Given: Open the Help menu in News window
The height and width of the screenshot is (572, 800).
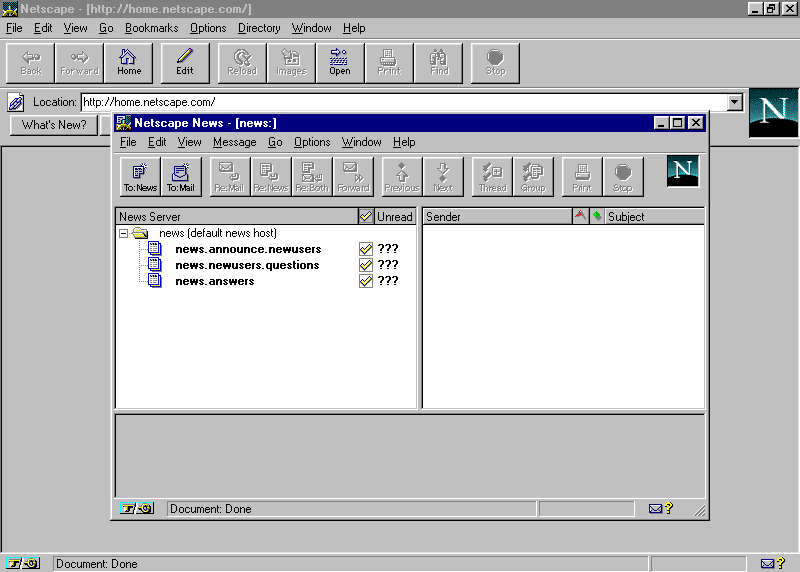Looking at the screenshot, I should [x=404, y=142].
